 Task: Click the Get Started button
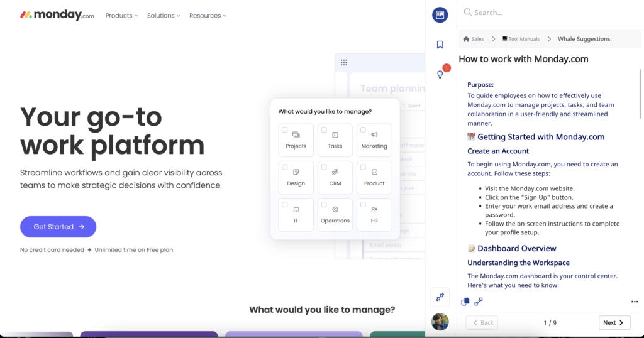point(58,227)
